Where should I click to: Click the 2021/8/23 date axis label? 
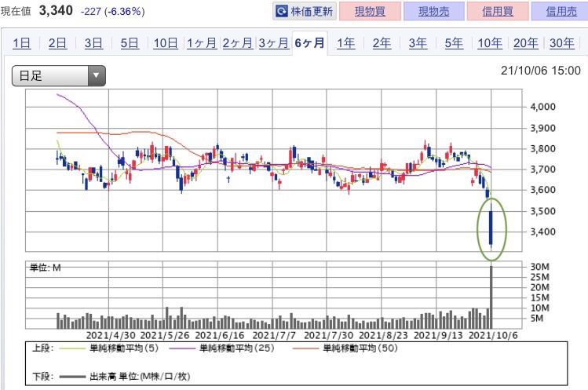click(383, 335)
